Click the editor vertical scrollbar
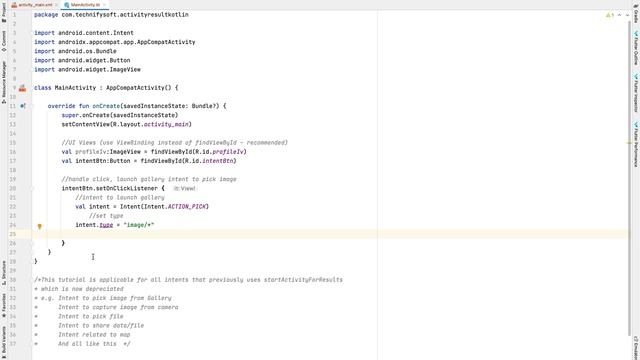Screen dimensions: 640x360 click(630, 178)
